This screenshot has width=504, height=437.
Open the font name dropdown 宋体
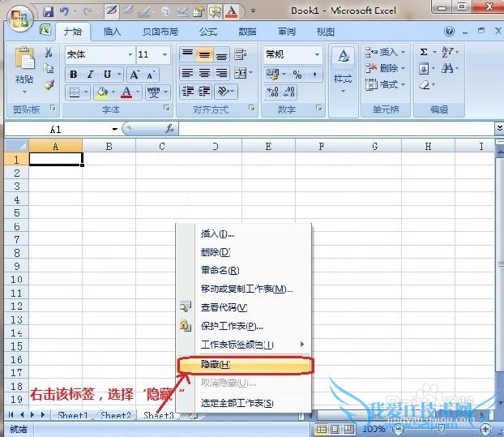coord(130,54)
